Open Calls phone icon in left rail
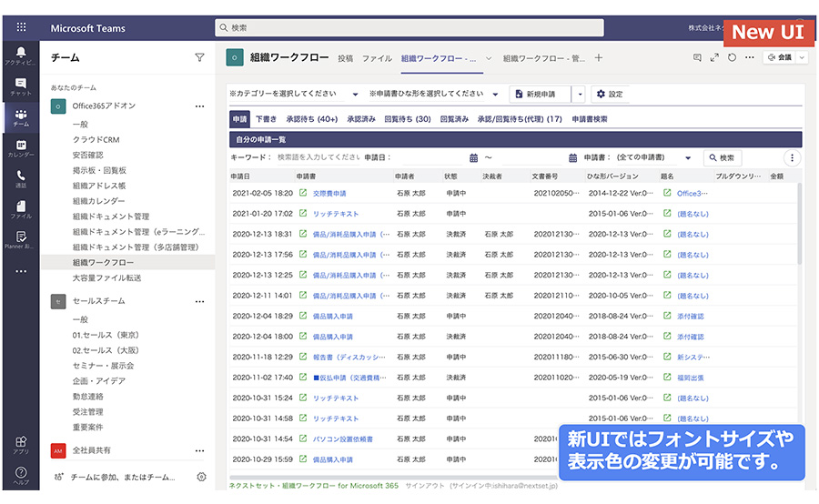The image size is (819, 504). (x=21, y=178)
